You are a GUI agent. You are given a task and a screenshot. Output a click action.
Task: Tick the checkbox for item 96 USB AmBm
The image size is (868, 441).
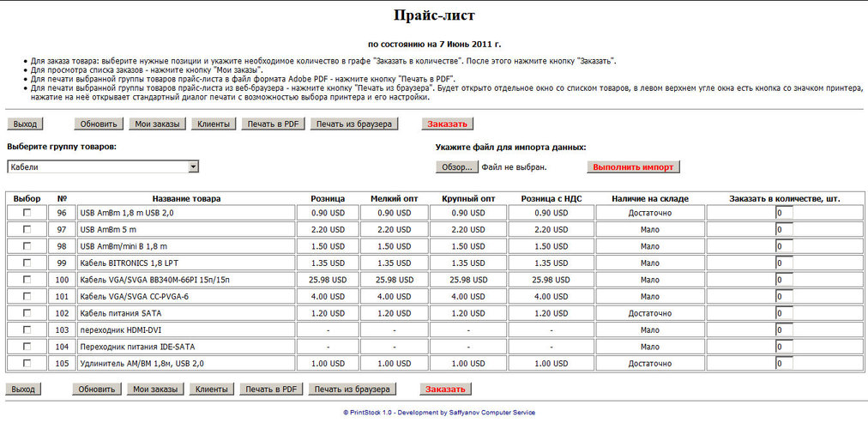click(x=27, y=213)
